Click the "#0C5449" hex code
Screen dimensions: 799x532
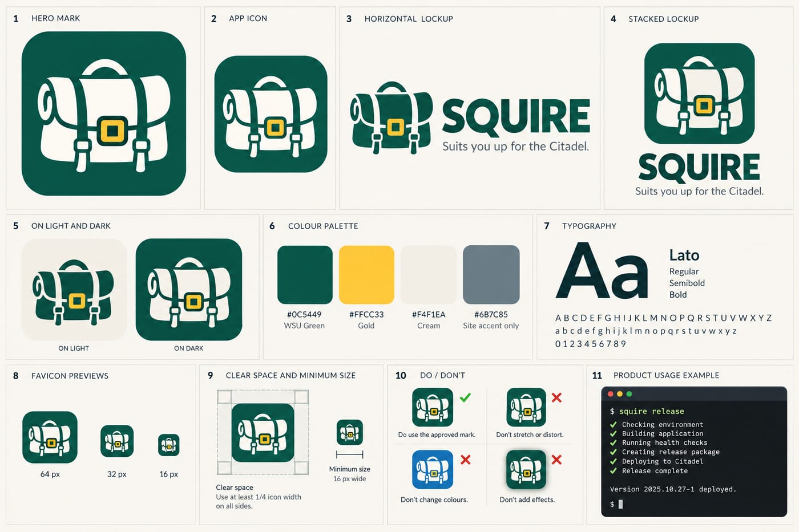(x=304, y=314)
